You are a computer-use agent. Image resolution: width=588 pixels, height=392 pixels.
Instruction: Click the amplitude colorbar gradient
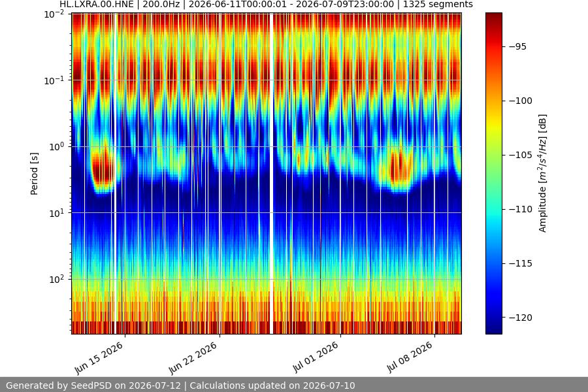[x=493, y=173]
